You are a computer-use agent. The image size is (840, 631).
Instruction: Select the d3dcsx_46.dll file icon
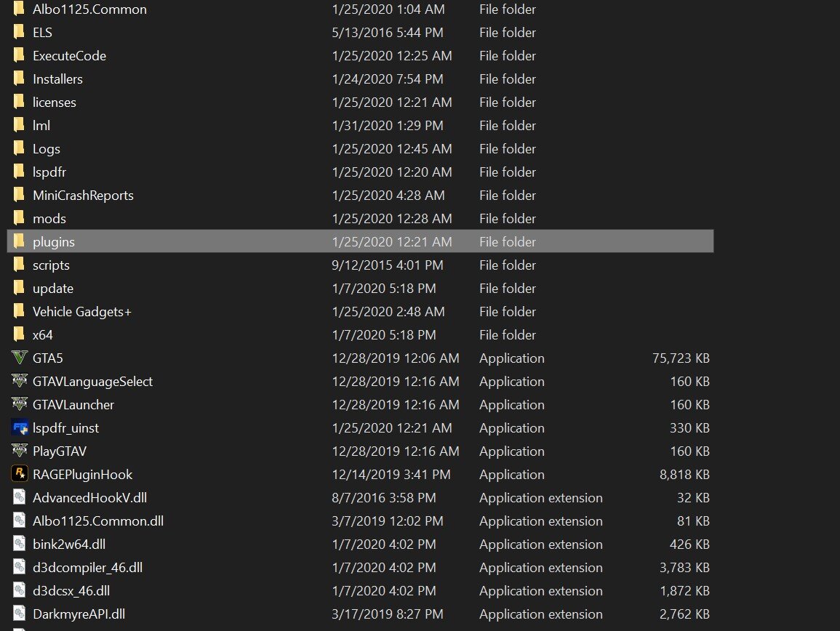point(20,590)
